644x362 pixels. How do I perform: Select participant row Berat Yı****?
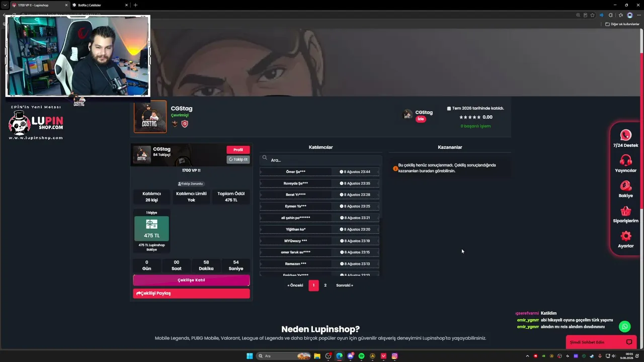click(x=320, y=195)
